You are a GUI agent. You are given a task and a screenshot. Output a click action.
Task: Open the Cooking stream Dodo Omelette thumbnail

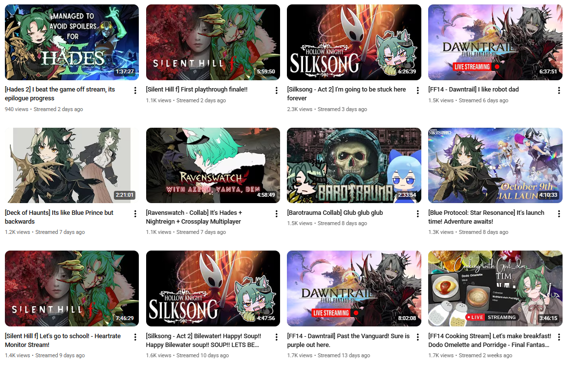(x=495, y=289)
